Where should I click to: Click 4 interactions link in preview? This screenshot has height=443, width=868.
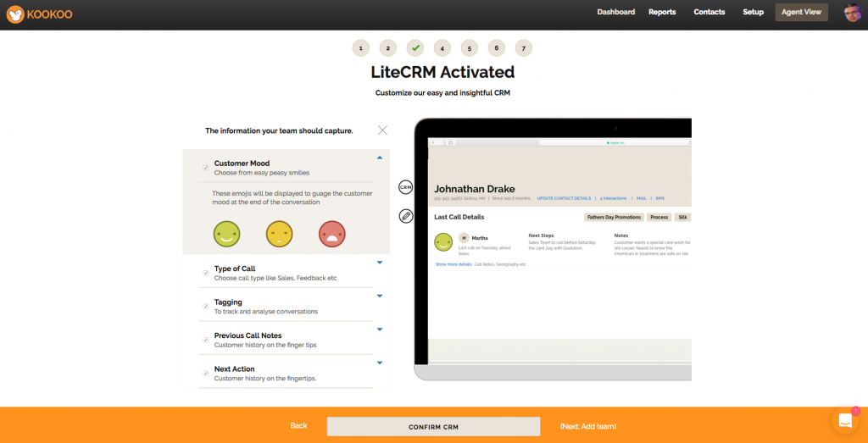(x=613, y=198)
